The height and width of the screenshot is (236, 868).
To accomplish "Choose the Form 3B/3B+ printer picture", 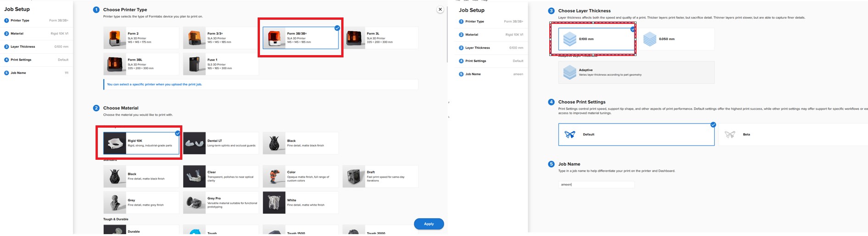I will [274, 38].
